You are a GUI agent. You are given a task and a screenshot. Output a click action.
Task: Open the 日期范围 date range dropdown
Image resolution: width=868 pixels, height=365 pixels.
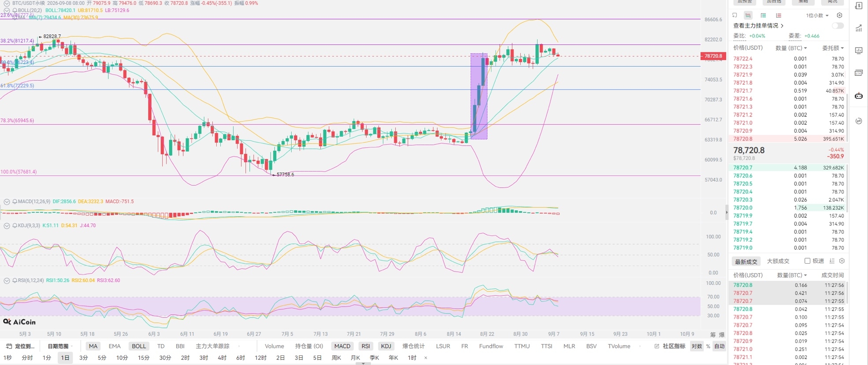pos(60,346)
